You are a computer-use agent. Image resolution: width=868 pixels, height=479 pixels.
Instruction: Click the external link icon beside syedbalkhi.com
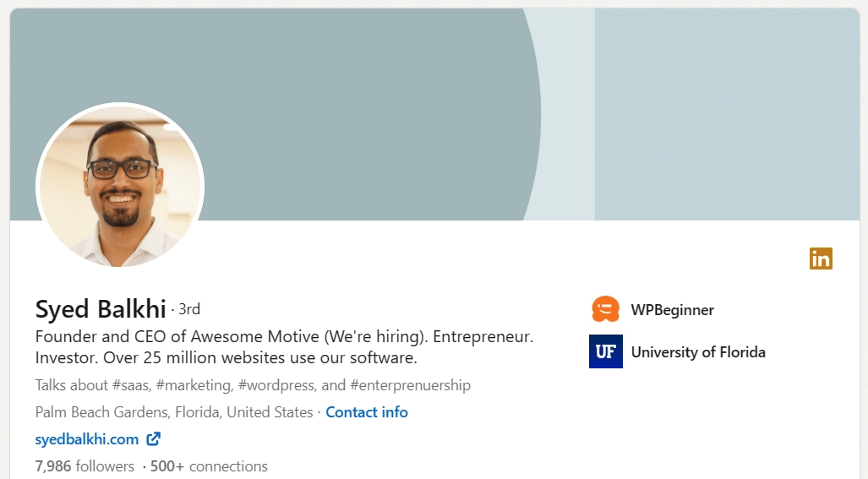(x=153, y=438)
